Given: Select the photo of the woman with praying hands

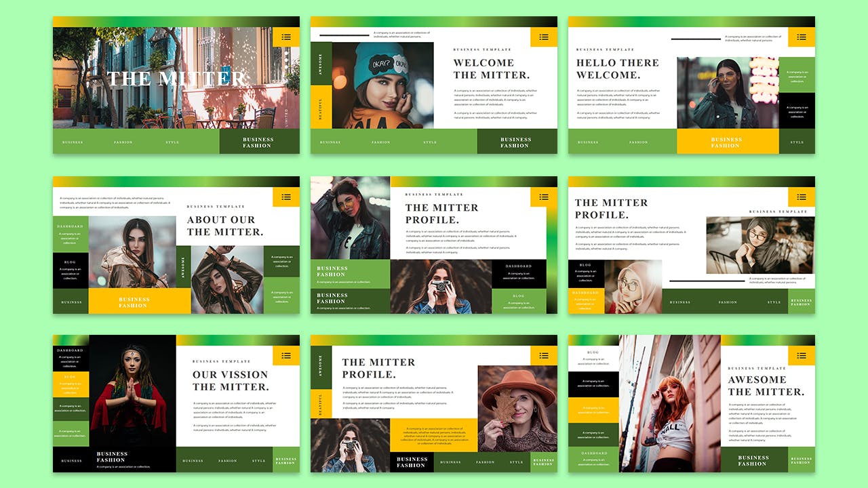Looking at the screenshot, I should pyautogui.click(x=129, y=400).
